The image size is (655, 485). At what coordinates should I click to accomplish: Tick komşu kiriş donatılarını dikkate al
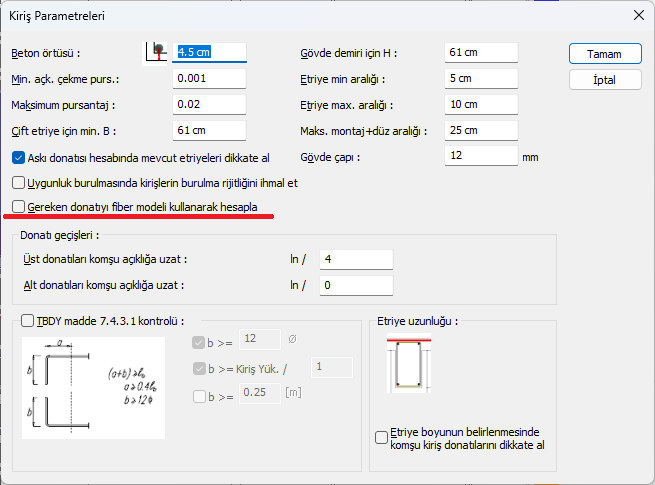[x=381, y=437]
